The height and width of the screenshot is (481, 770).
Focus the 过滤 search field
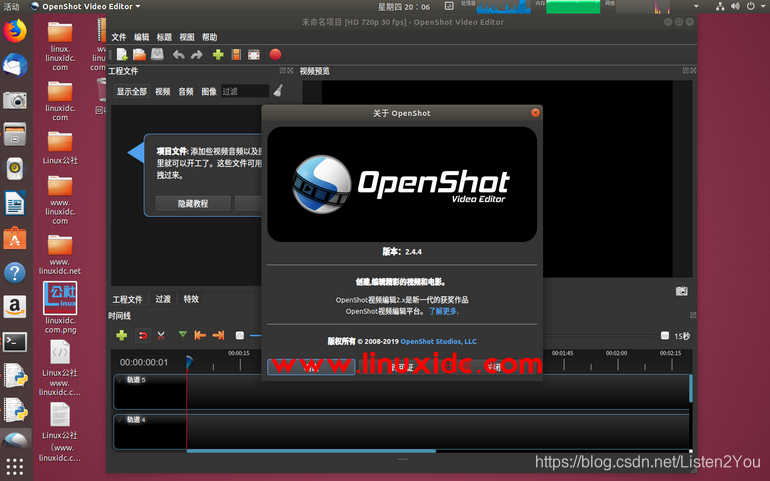(x=245, y=91)
